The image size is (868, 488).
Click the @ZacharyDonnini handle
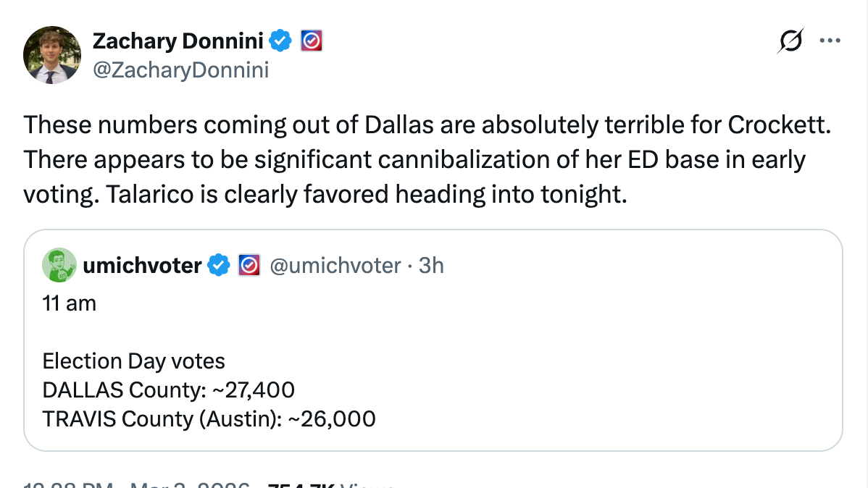180,70
